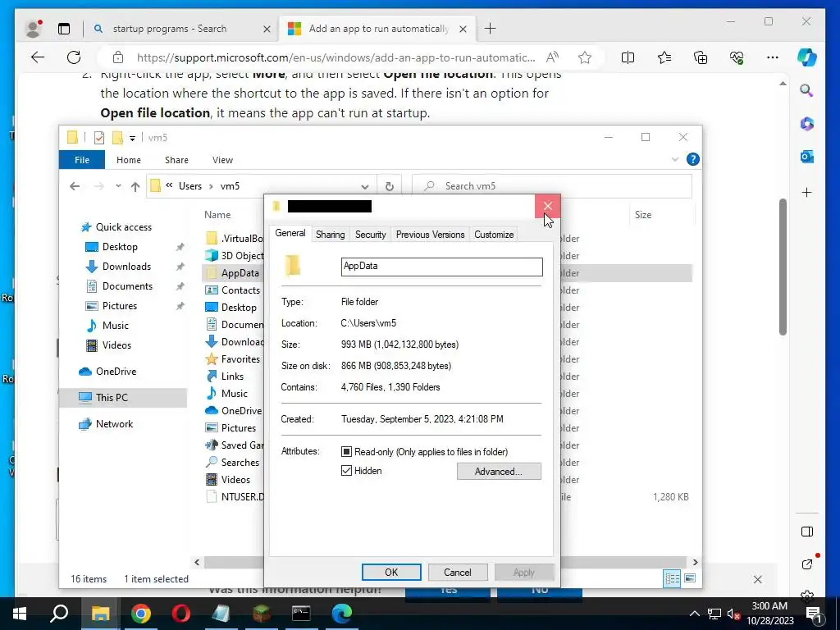This screenshot has height=630, width=840.
Task: Uncheck the Hidden attribute checkbox
Action: (347, 471)
